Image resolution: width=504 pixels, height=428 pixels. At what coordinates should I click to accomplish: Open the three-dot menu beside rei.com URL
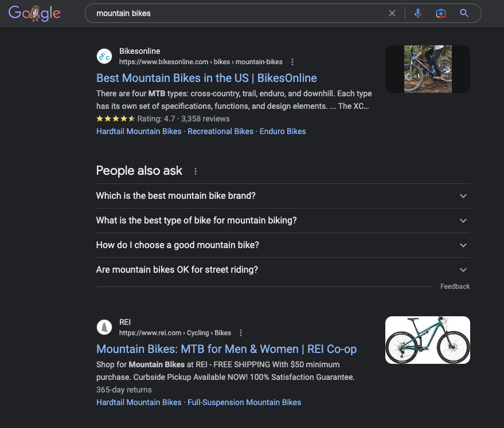241,333
